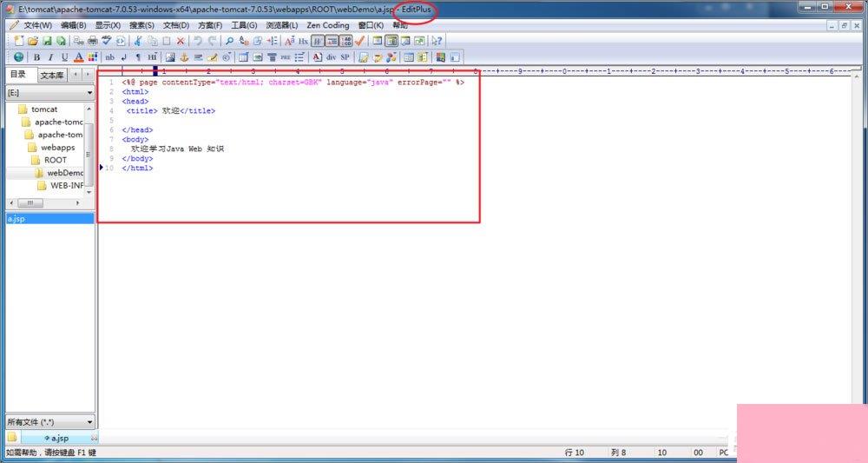The image size is (868, 463).
Task: Open the 文档(D) menu
Action: 176,25
